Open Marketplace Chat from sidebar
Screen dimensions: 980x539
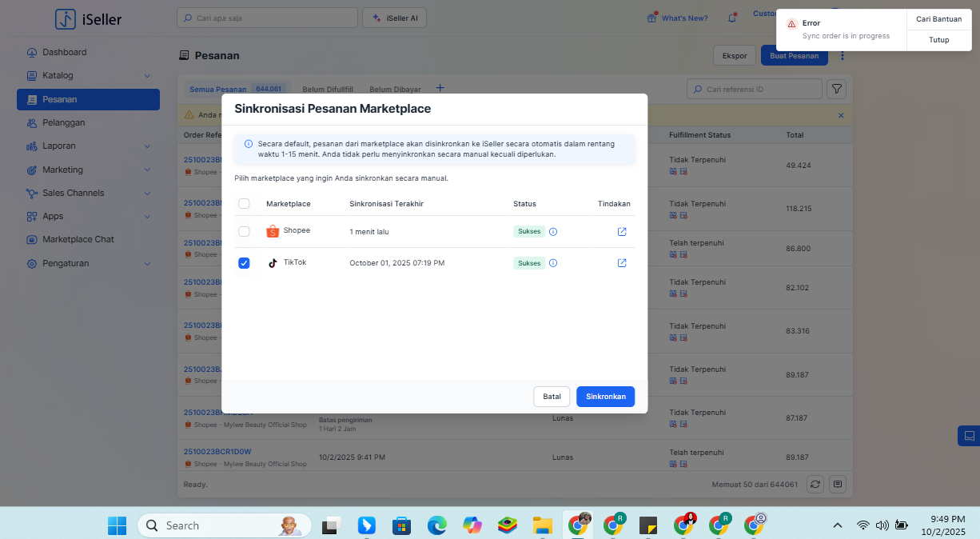pos(78,239)
